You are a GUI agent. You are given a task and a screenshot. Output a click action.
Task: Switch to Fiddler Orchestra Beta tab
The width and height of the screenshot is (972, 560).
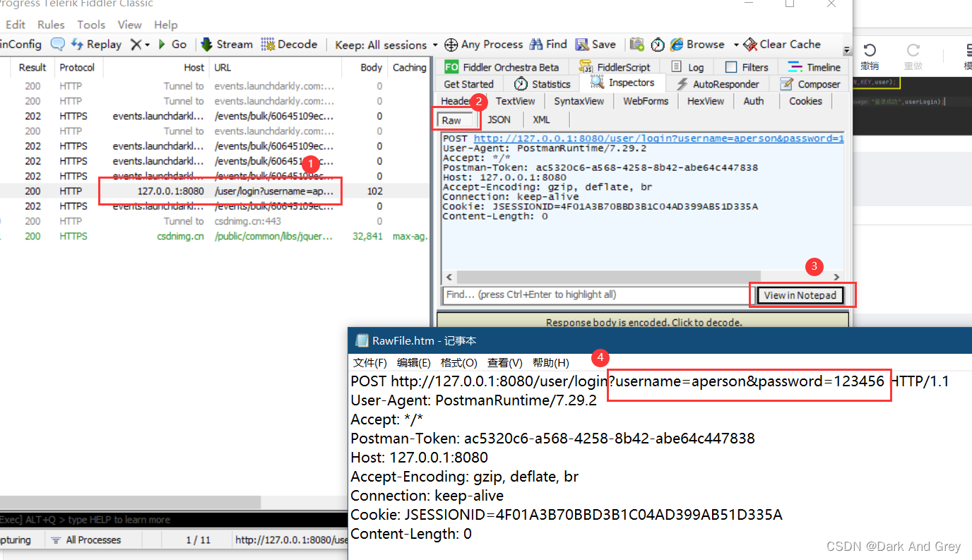pos(502,67)
